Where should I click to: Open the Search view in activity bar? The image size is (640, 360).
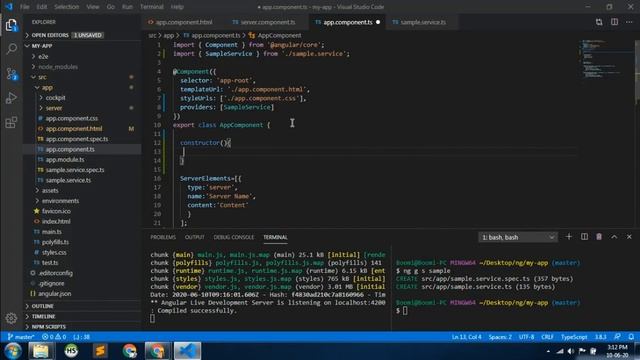pos(11,49)
